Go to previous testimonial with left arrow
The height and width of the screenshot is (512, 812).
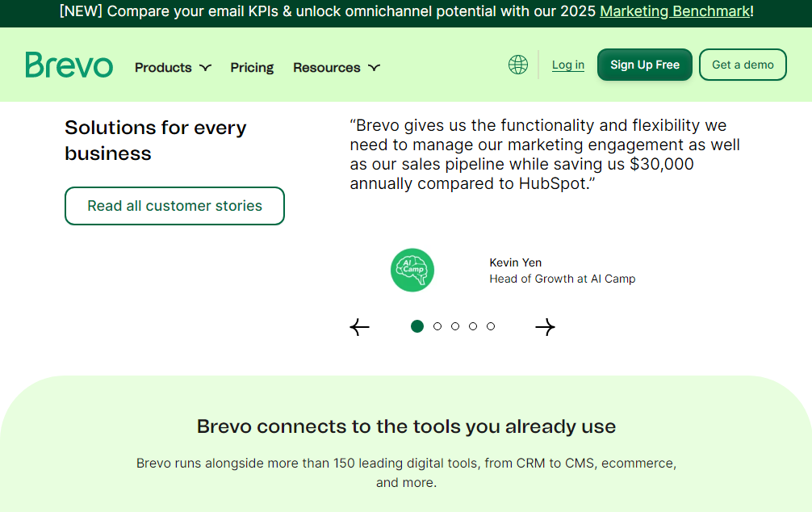click(359, 327)
